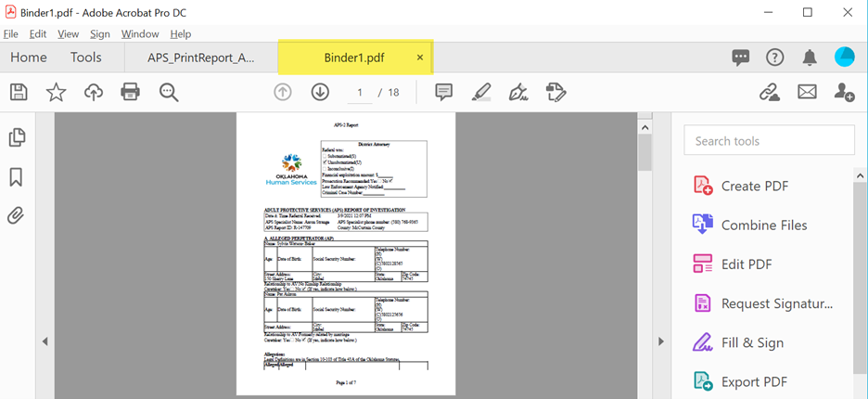Image resolution: width=868 pixels, height=399 pixels.
Task: Switch to APS_PrintReport document tab
Action: click(201, 58)
